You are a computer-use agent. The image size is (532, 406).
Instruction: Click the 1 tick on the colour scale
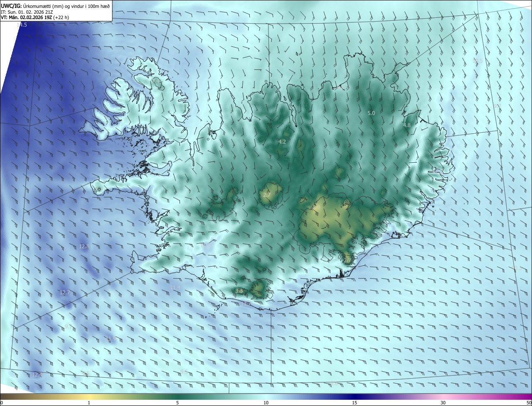pyautogui.click(x=89, y=403)
